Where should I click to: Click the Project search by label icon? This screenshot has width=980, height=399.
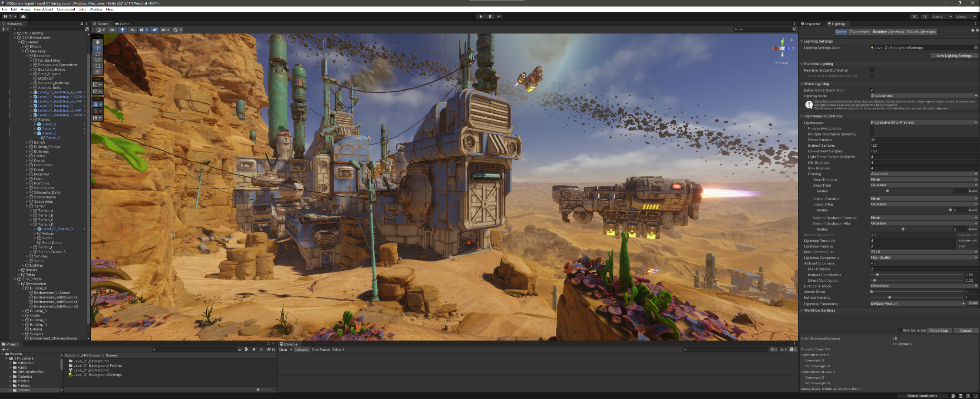[x=254, y=349]
